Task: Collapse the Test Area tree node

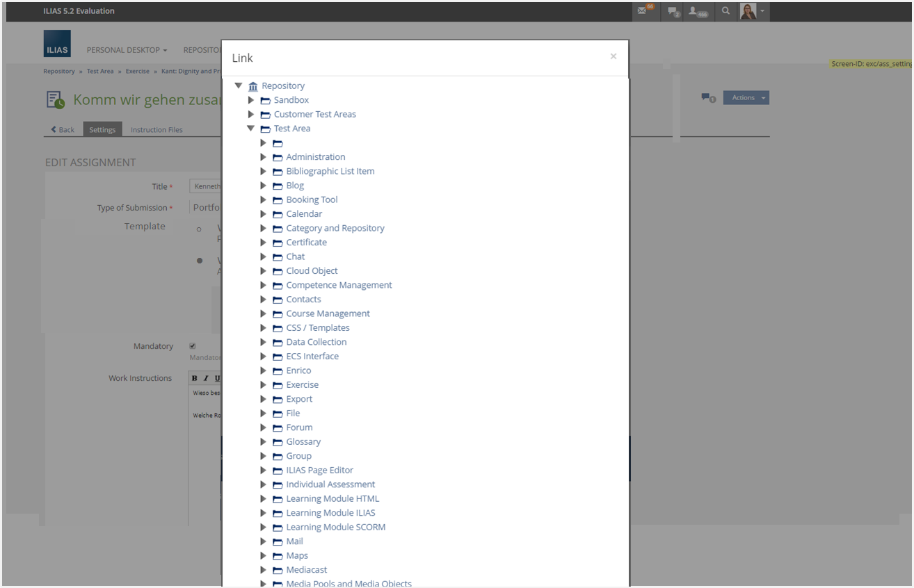Action: pos(251,129)
